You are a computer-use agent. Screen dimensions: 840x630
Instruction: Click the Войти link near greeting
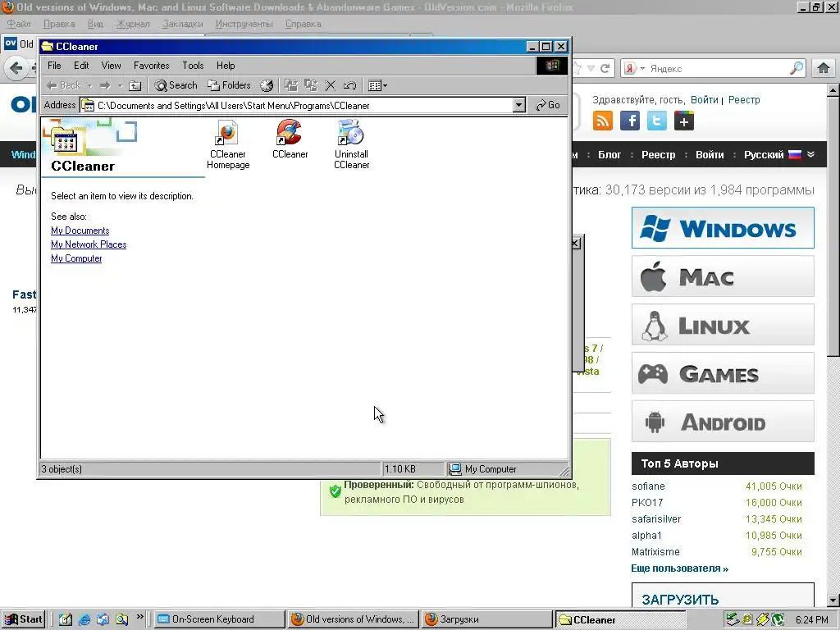click(x=704, y=99)
